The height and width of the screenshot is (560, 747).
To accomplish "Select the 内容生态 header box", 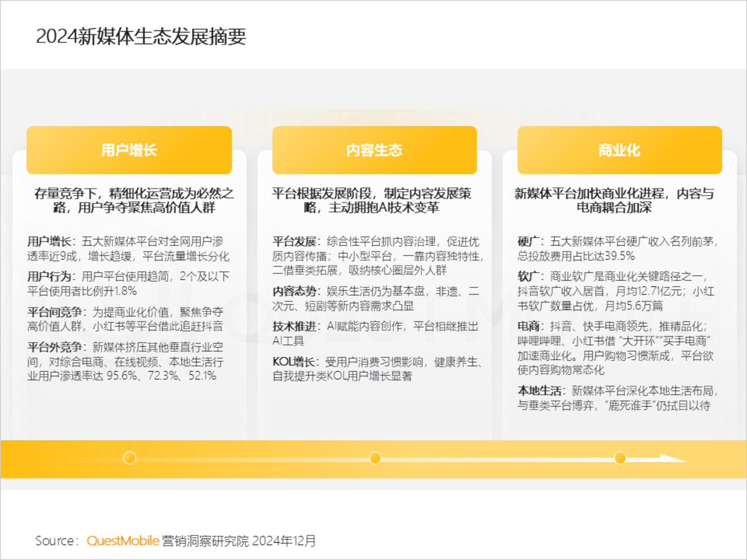I will (375, 150).
